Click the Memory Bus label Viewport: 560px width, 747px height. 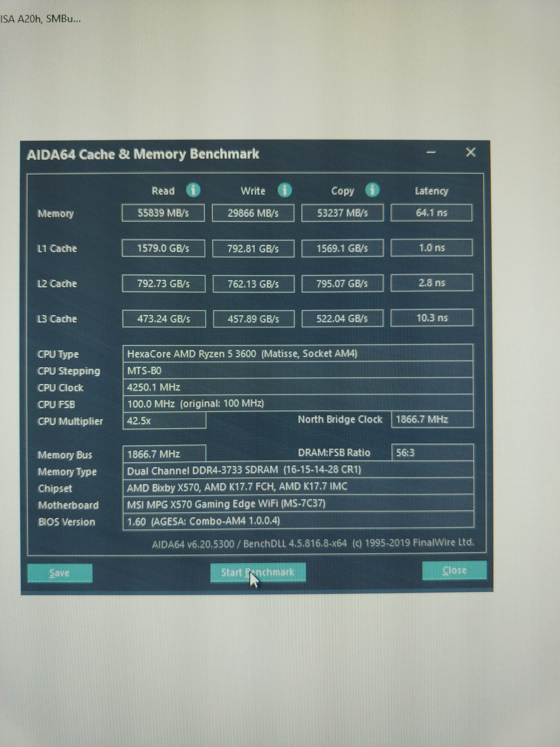click(65, 455)
